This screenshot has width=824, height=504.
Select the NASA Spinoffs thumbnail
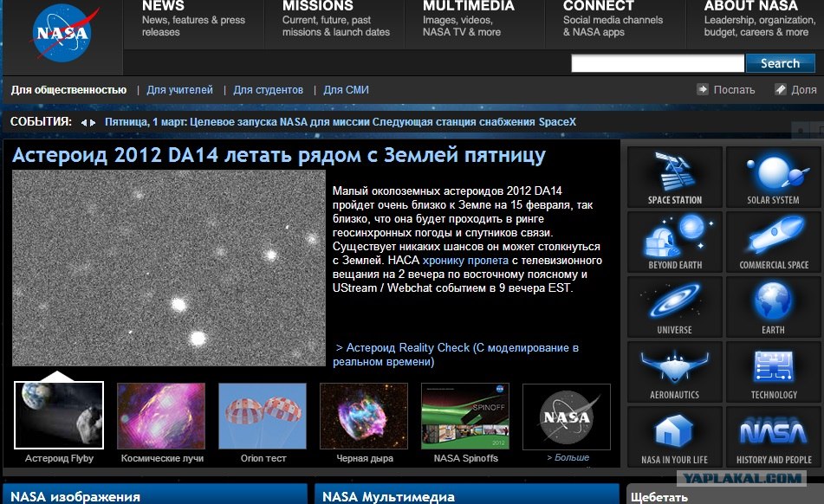[x=465, y=416]
